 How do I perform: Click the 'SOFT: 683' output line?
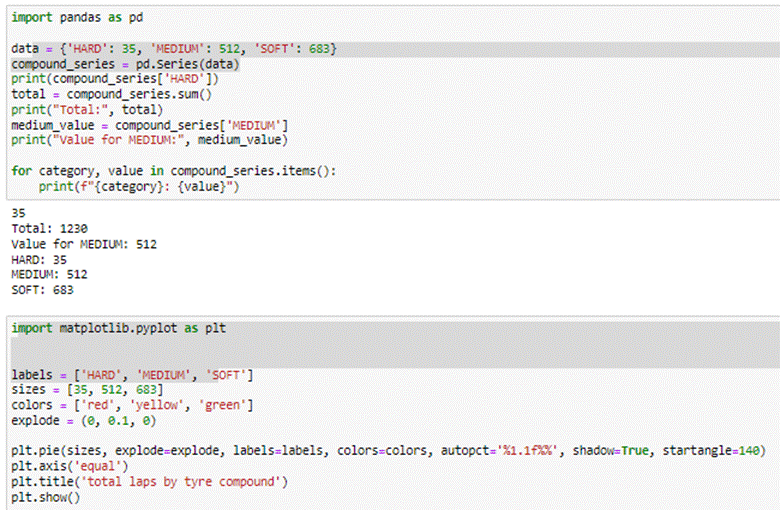(x=42, y=290)
